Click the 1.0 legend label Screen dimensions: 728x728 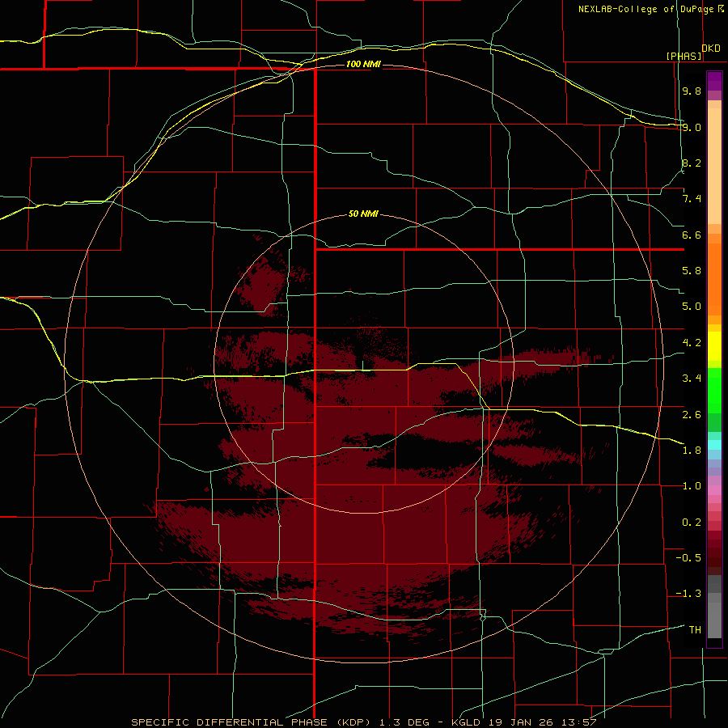point(692,486)
